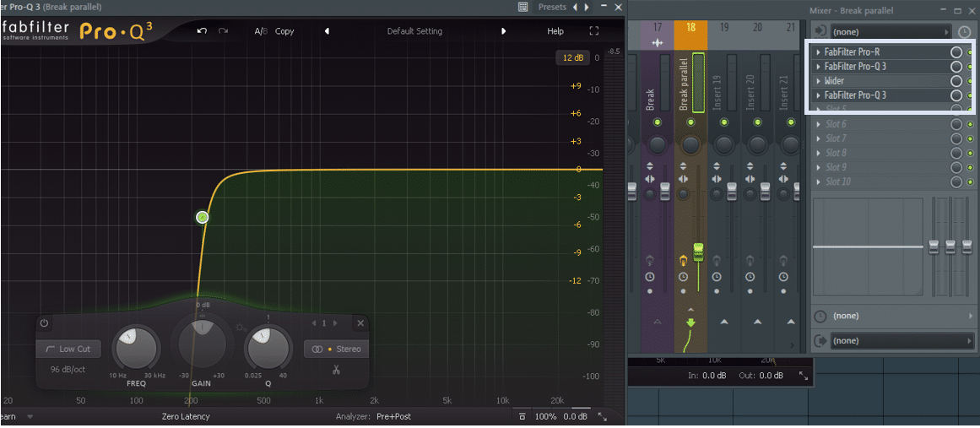Open the mixer output (none) dropdown
Screen dimensions: 980x428
pos(901,340)
